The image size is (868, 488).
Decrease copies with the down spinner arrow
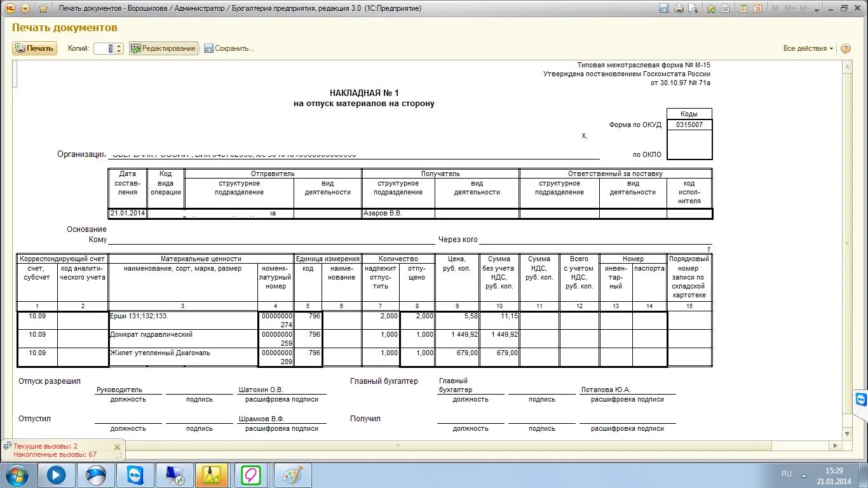coord(119,51)
